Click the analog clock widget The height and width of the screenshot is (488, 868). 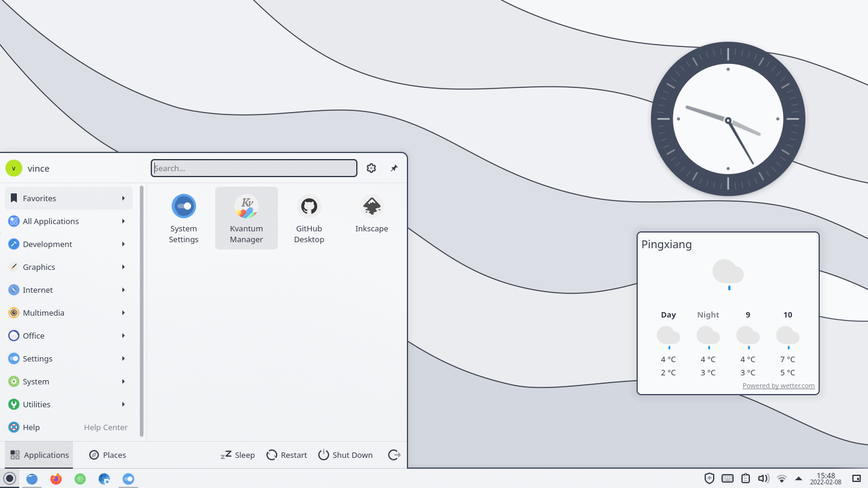click(x=728, y=119)
